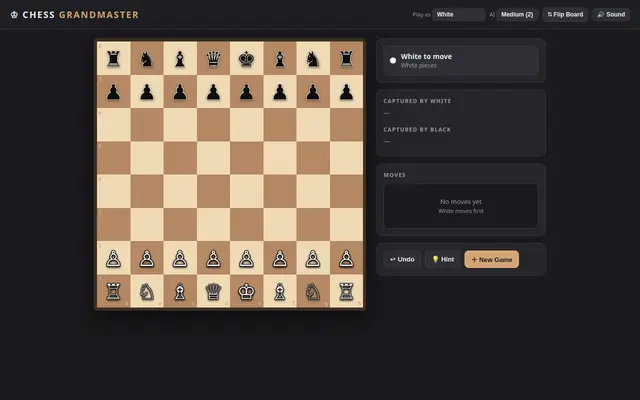Viewport: 640px width, 400px height.
Task: Click the 'No moves yet' text
Action: pos(461,202)
